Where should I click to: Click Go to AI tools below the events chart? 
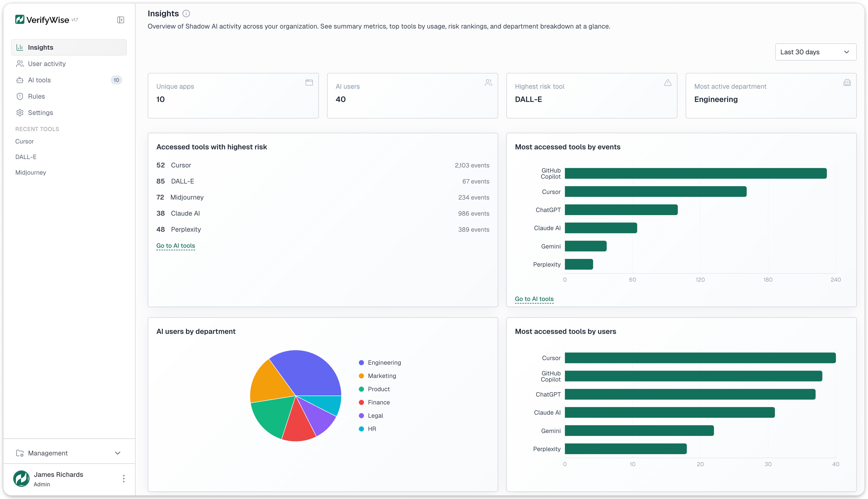(x=534, y=298)
